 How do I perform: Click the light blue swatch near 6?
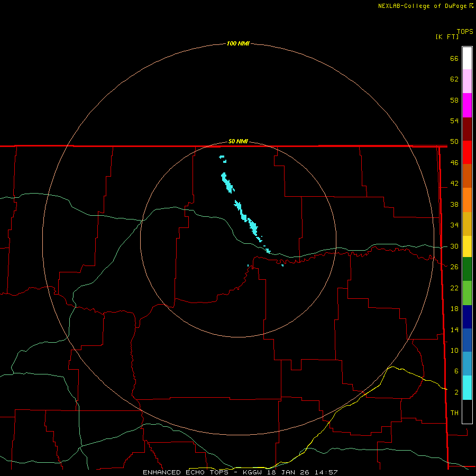pos(467,364)
